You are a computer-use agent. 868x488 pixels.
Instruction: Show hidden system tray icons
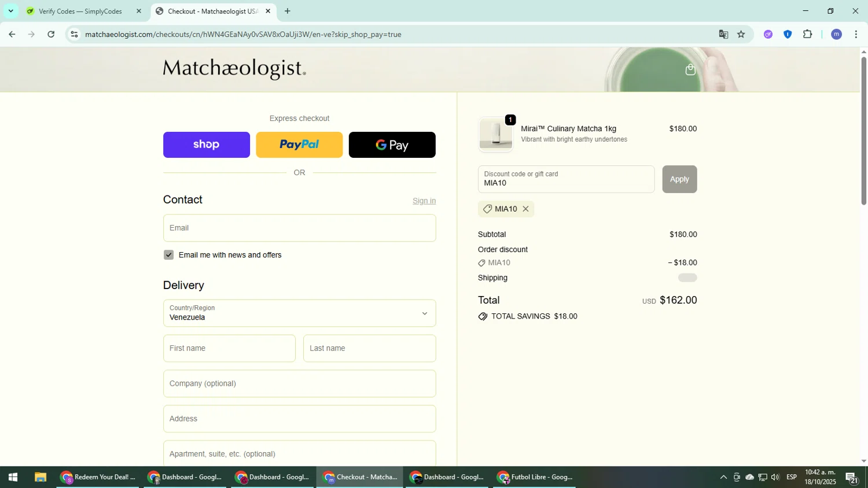(x=723, y=478)
